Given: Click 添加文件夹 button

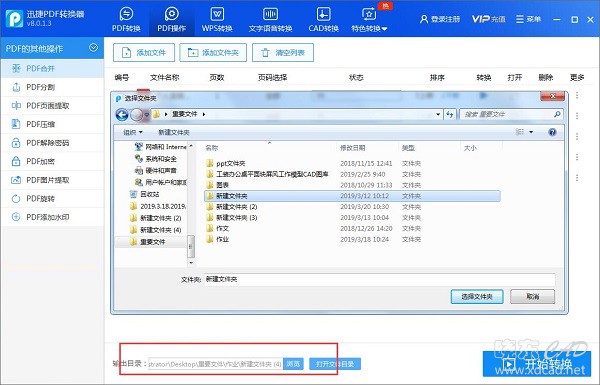Looking at the screenshot, I should tap(213, 52).
